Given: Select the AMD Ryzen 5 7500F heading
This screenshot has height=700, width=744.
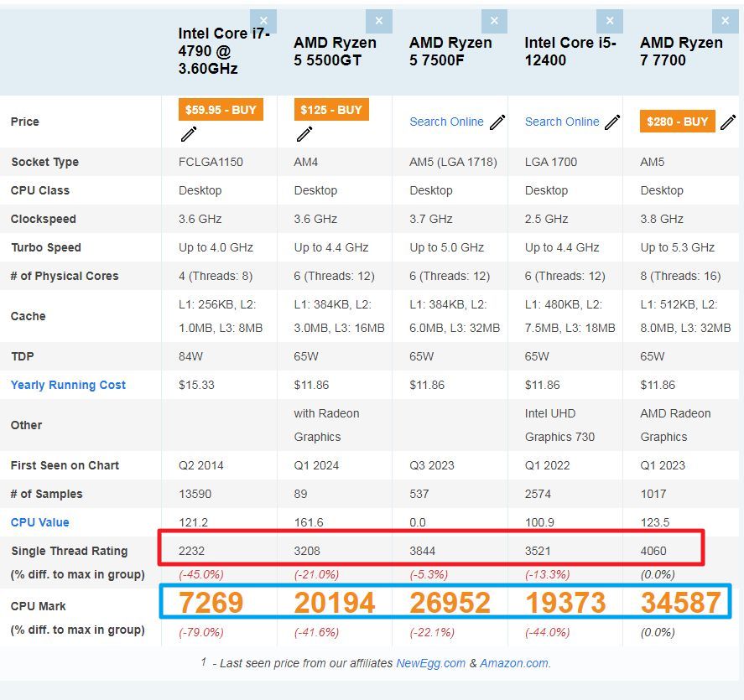Looking at the screenshot, I should coord(450,51).
